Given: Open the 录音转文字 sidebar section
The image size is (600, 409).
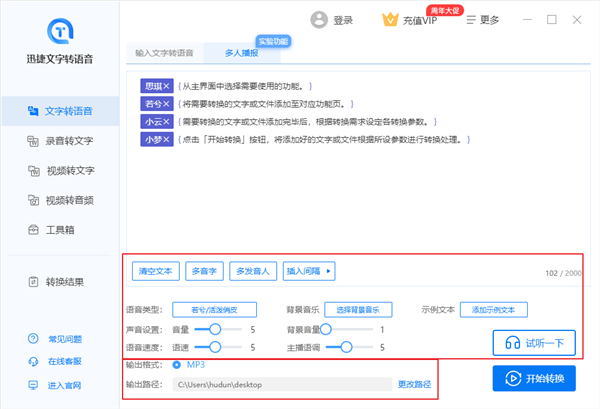Looking at the screenshot, I should [x=60, y=141].
